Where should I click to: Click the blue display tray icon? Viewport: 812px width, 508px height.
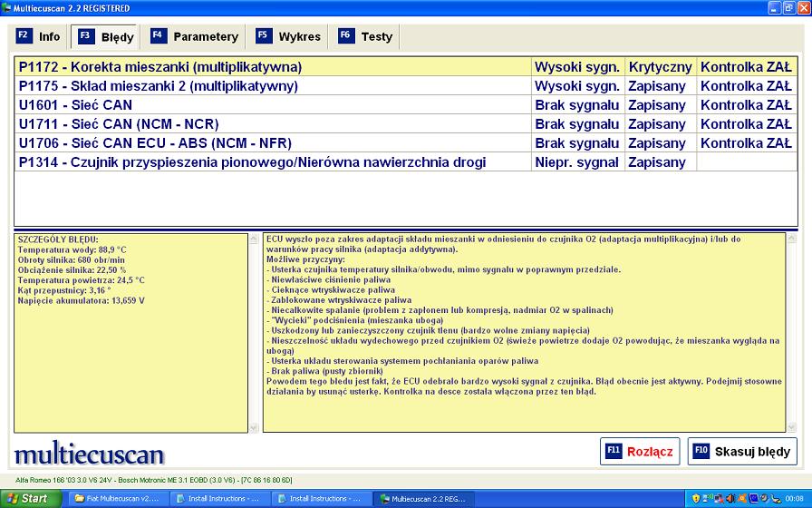754,499
